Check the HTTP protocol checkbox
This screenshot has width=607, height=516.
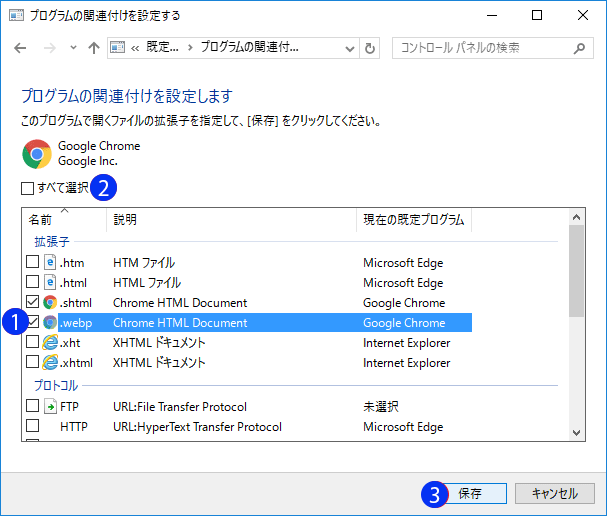pos(33,426)
